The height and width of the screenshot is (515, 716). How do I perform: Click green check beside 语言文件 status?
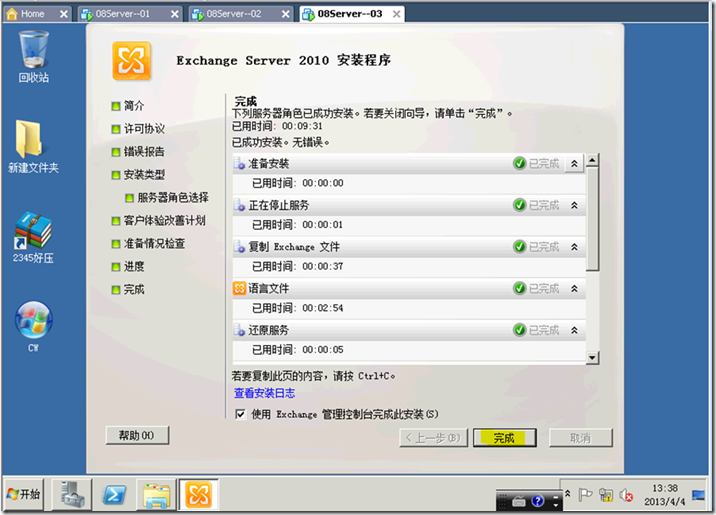[520, 288]
